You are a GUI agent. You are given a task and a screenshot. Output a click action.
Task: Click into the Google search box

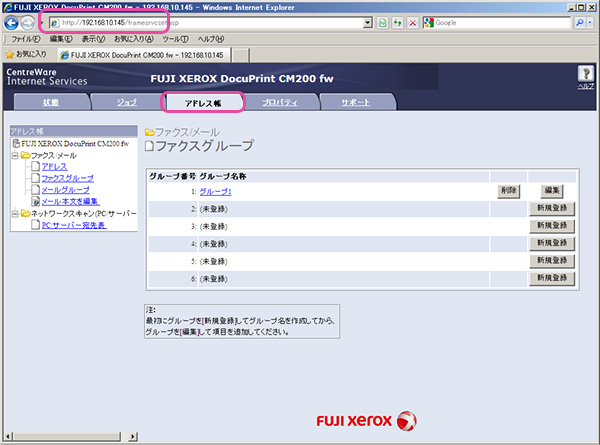pos(490,22)
